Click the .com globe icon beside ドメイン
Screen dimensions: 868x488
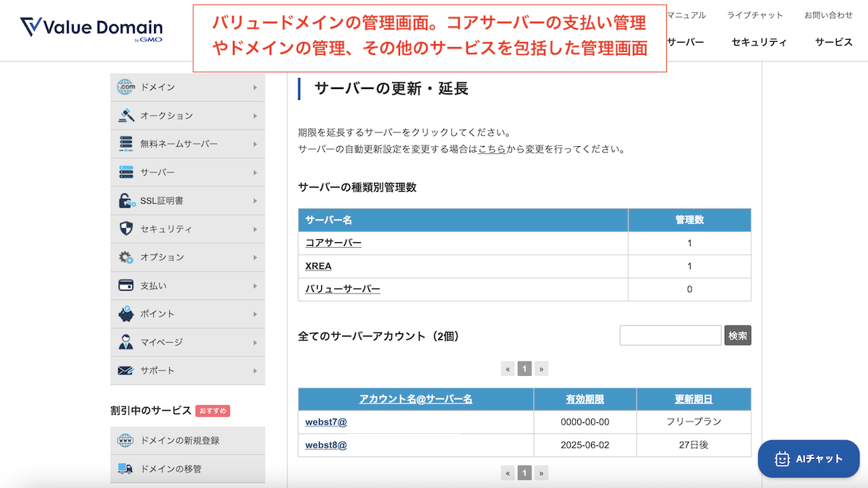(x=126, y=87)
